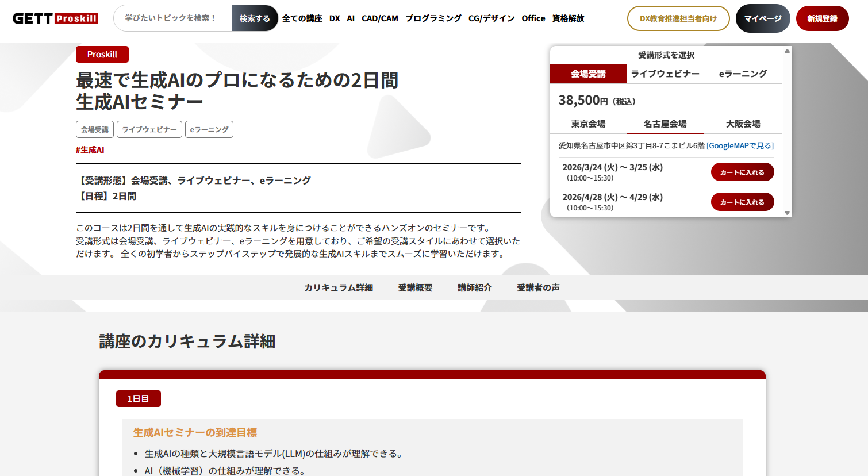The height and width of the screenshot is (476, 868).
Task: Click the DX教育推進担当者向け button
Action: pos(678,18)
